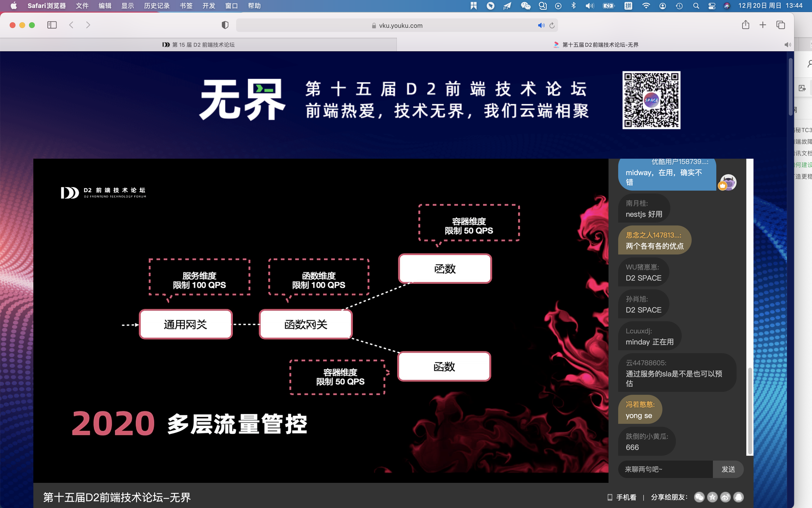Share to Qzone star icon
812x508 pixels.
712,497
